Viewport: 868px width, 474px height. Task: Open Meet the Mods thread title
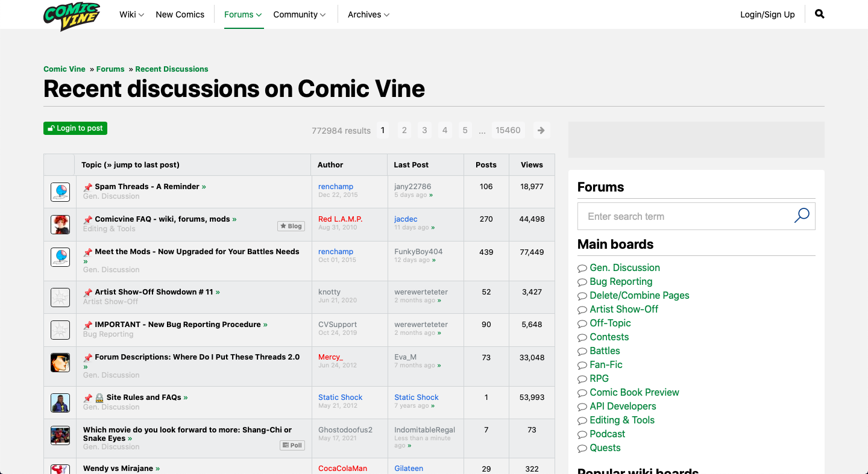pos(197,252)
